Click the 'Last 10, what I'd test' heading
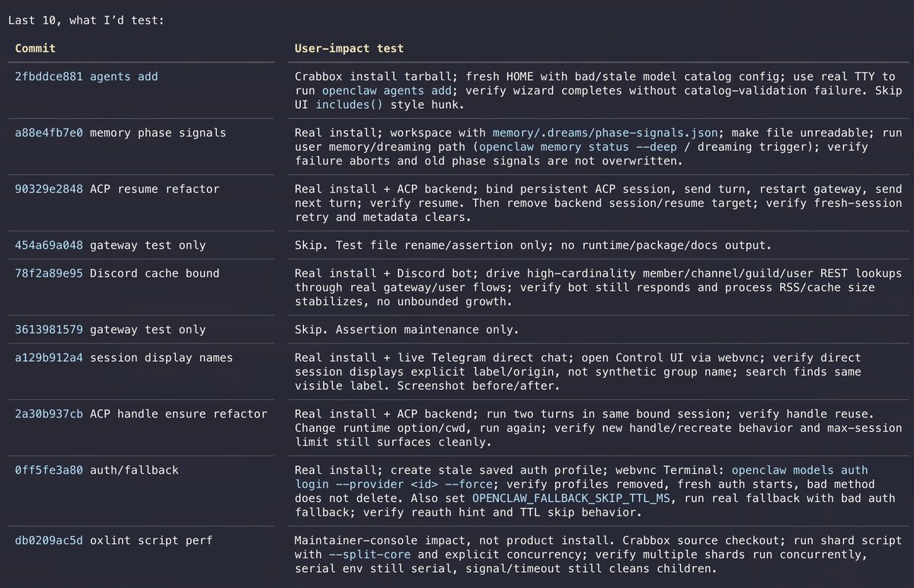Screen dimensions: 914x588 (x=85, y=20)
